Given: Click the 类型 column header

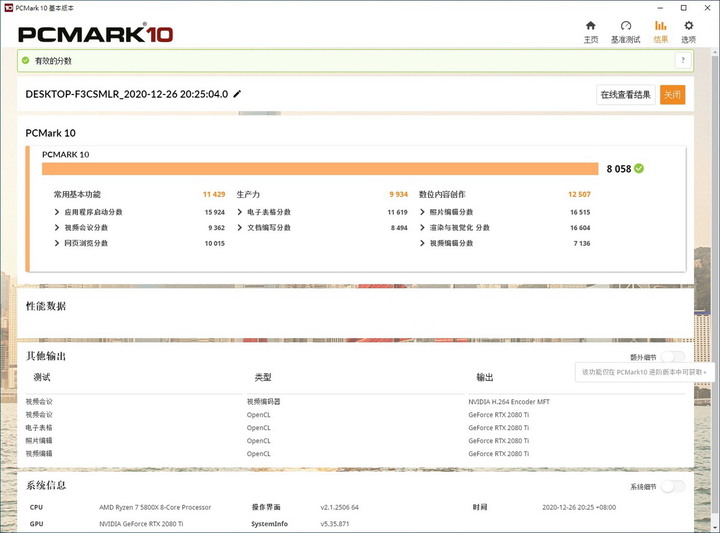Looking at the screenshot, I should [x=263, y=377].
